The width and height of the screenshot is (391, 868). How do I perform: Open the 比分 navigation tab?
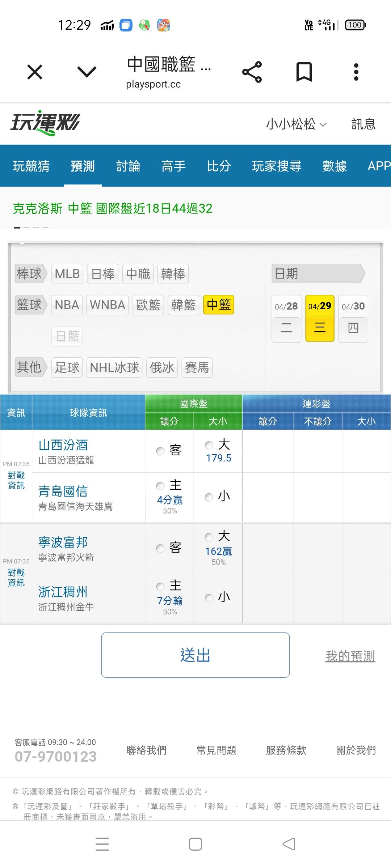tap(219, 166)
